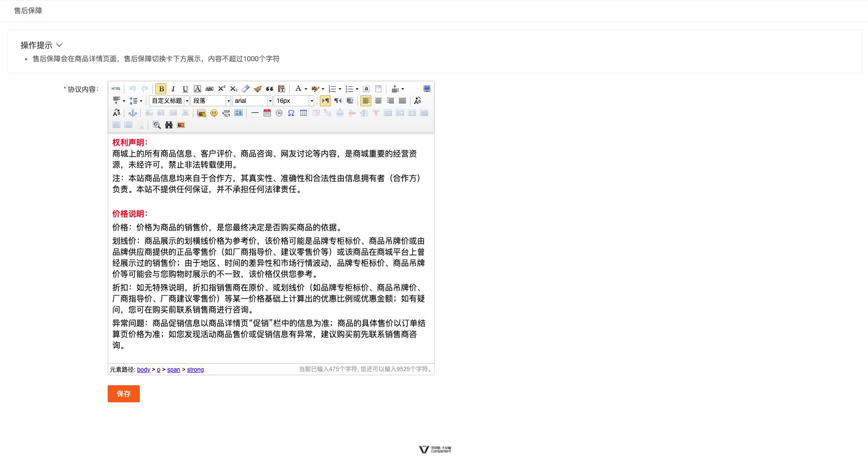Insert the current date
Viewport: 868px width, 460px height.
267,113
